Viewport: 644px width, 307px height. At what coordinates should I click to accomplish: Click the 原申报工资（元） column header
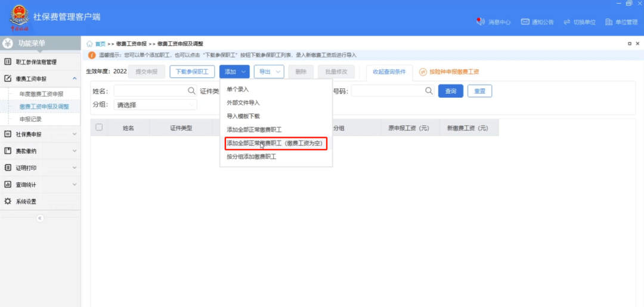[408, 128]
